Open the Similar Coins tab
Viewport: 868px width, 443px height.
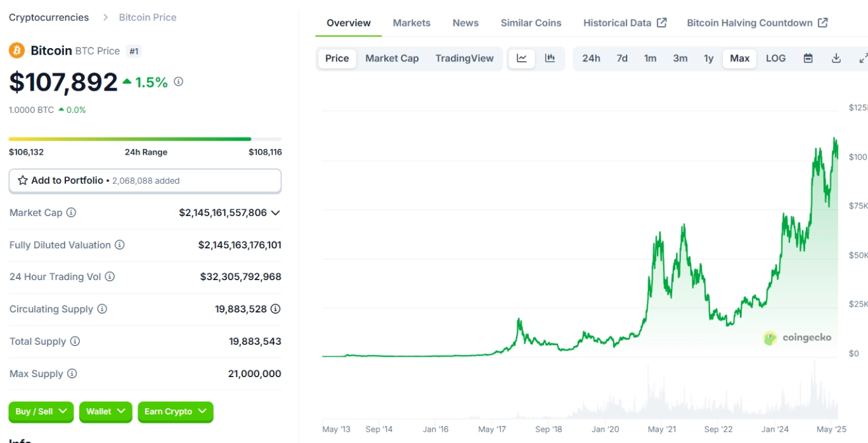click(x=531, y=23)
